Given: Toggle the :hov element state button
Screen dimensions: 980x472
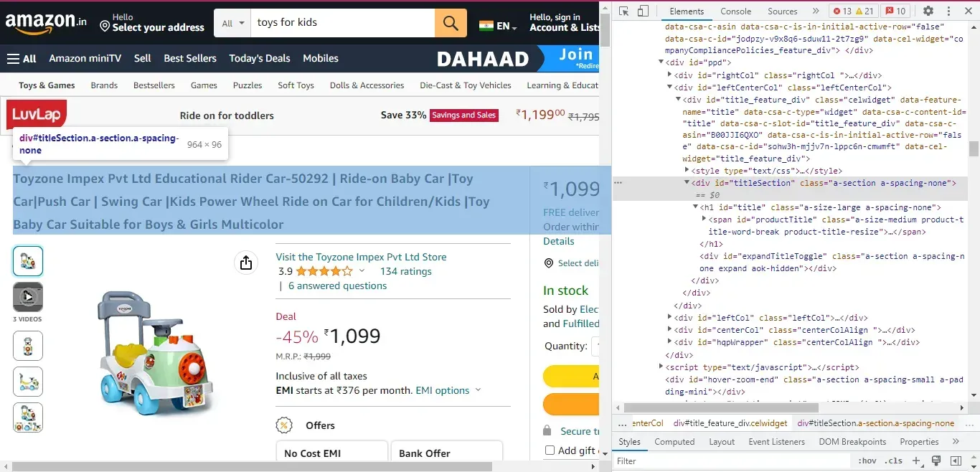Looking at the screenshot, I should pos(867,461).
